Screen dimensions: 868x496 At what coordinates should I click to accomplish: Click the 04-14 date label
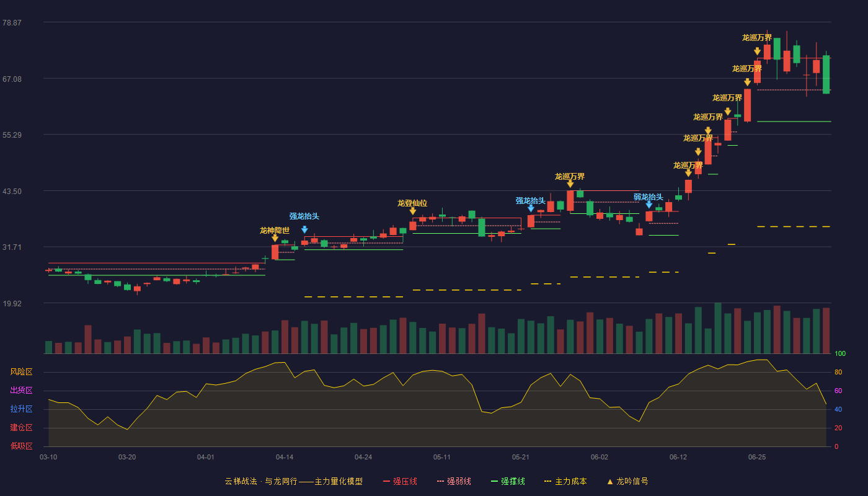coord(285,457)
